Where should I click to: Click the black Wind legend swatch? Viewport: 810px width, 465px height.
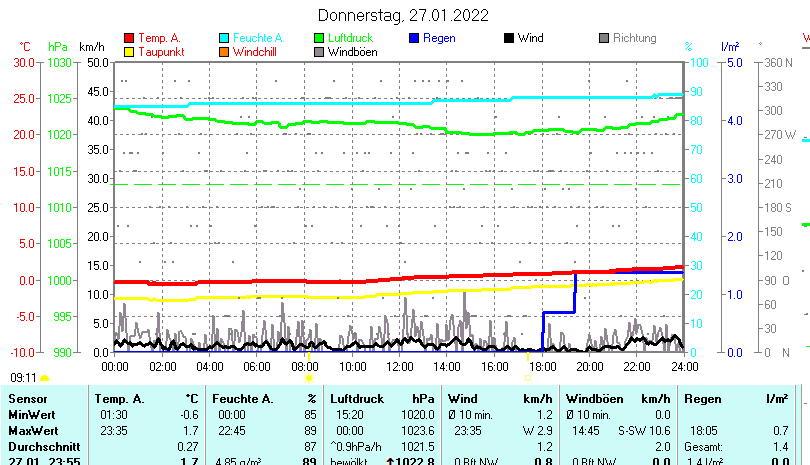(x=509, y=38)
